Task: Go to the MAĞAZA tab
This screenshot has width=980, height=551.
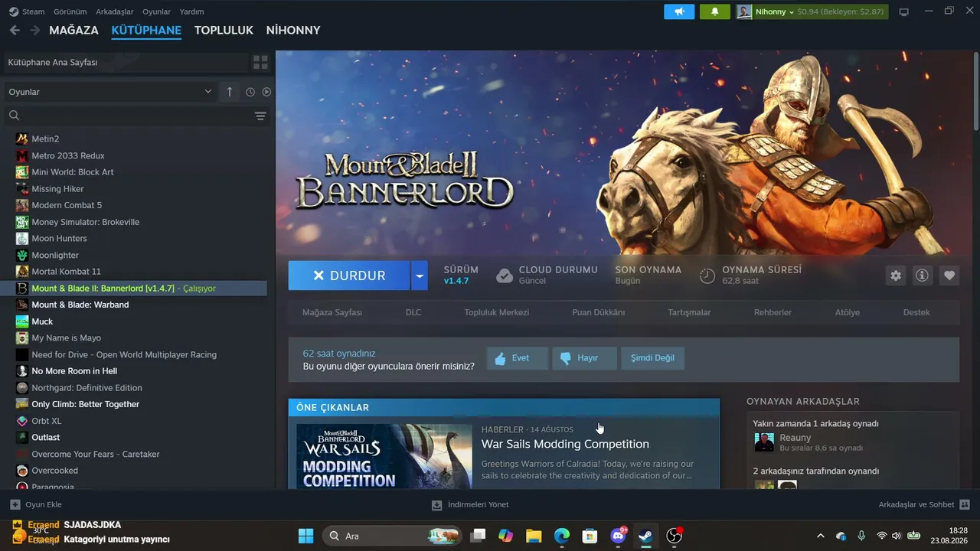Action: click(x=73, y=30)
